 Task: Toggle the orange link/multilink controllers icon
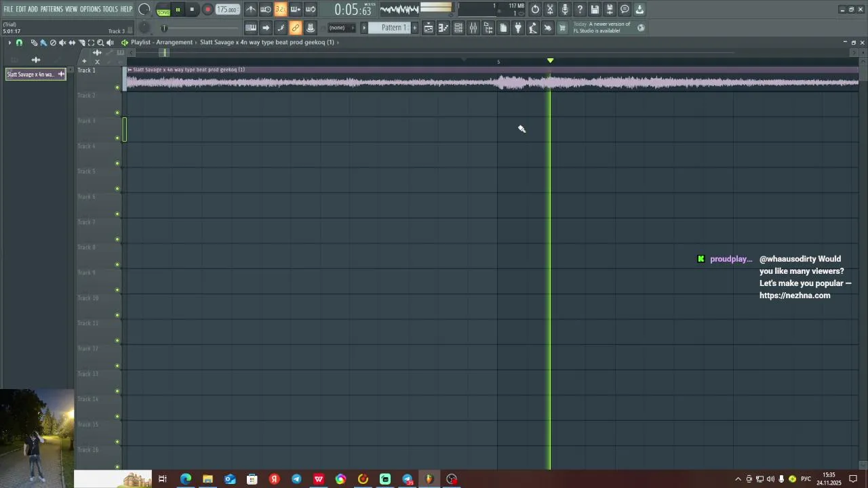[296, 28]
